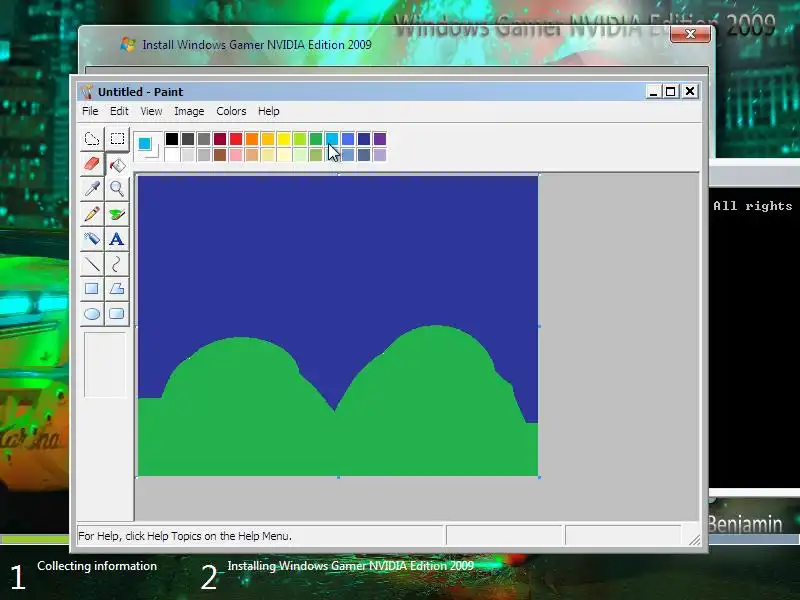Image resolution: width=800 pixels, height=600 pixels.
Task: Select the Free-Form Select tool
Action: 92,139
